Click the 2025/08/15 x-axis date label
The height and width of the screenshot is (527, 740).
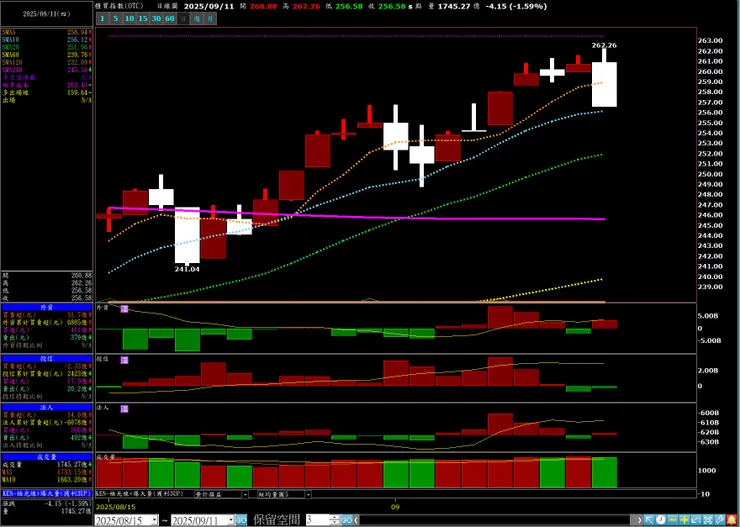coord(115,507)
